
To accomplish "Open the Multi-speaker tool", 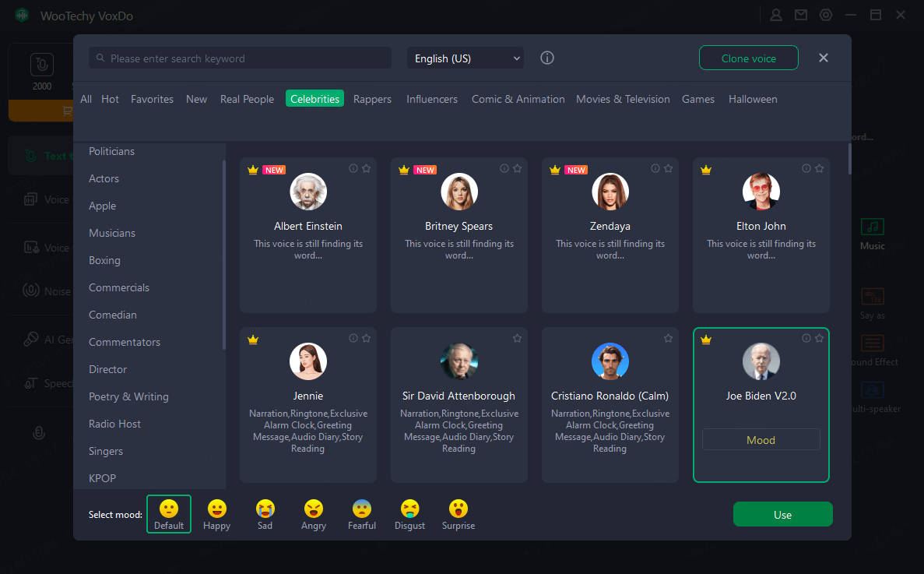I will point(872,393).
